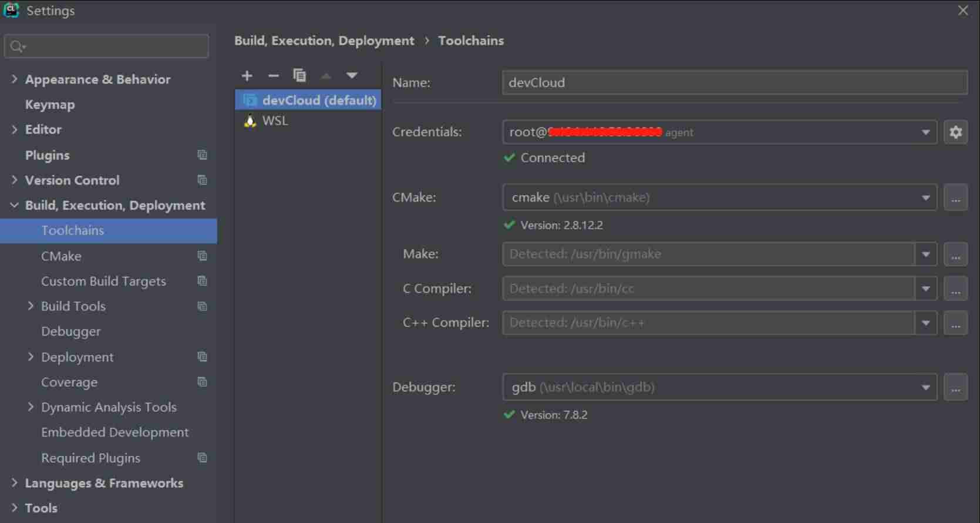Collapse Build, Execution, Deployment section
This screenshot has height=523, width=980.
(14, 205)
